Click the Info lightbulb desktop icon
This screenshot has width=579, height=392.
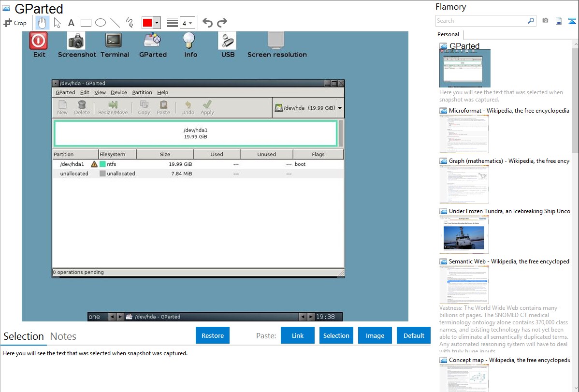point(189,41)
